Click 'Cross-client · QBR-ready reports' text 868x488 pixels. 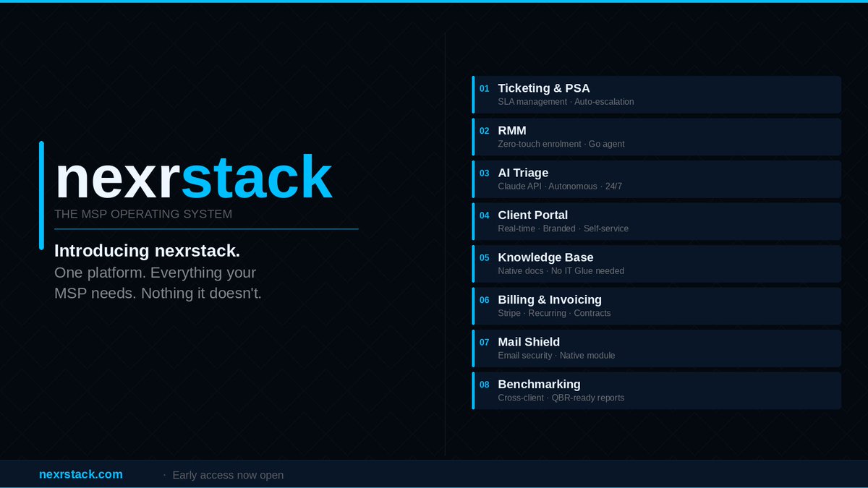(561, 398)
